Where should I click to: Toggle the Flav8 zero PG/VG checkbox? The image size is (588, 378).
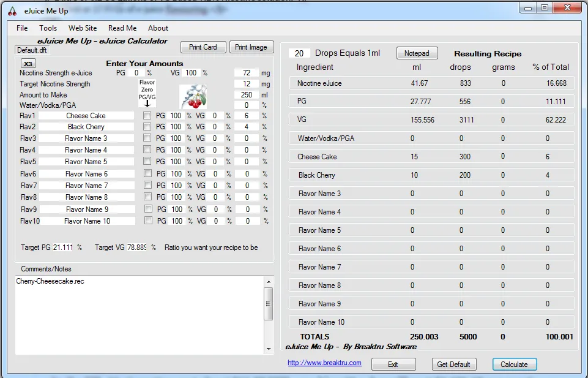click(x=147, y=197)
